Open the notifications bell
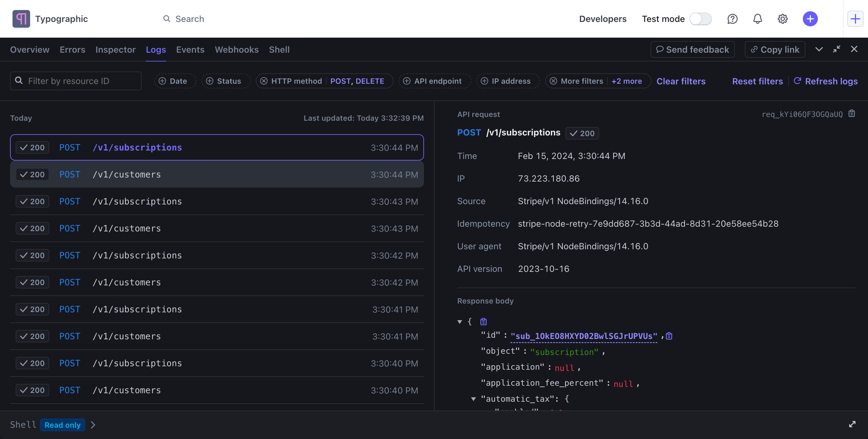The image size is (868, 439). click(x=757, y=19)
